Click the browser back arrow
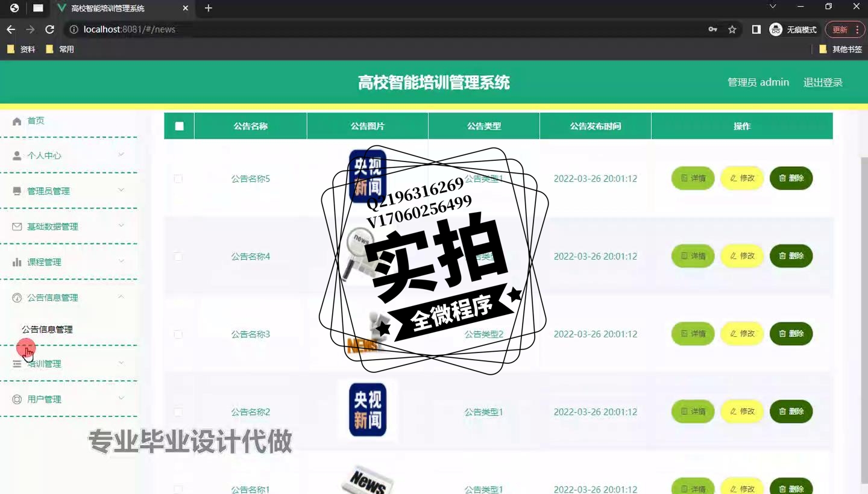868x494 pixels. click(x=11, y=30)
